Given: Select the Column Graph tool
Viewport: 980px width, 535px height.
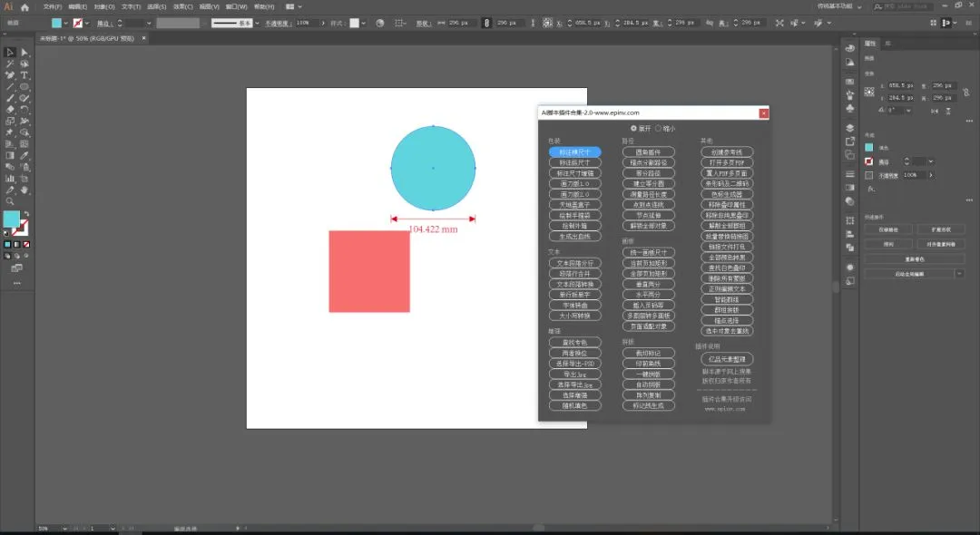Looking at the screenshot, I should click(x=10, y=179).
